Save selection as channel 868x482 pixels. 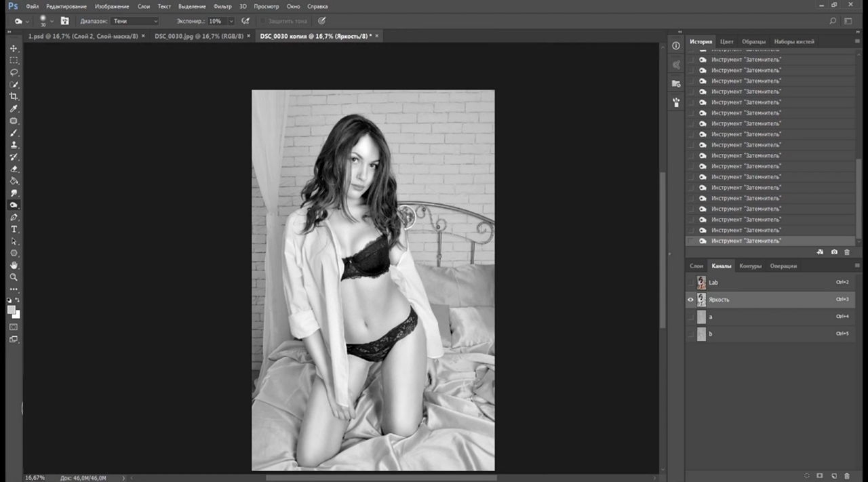[820, 477]
